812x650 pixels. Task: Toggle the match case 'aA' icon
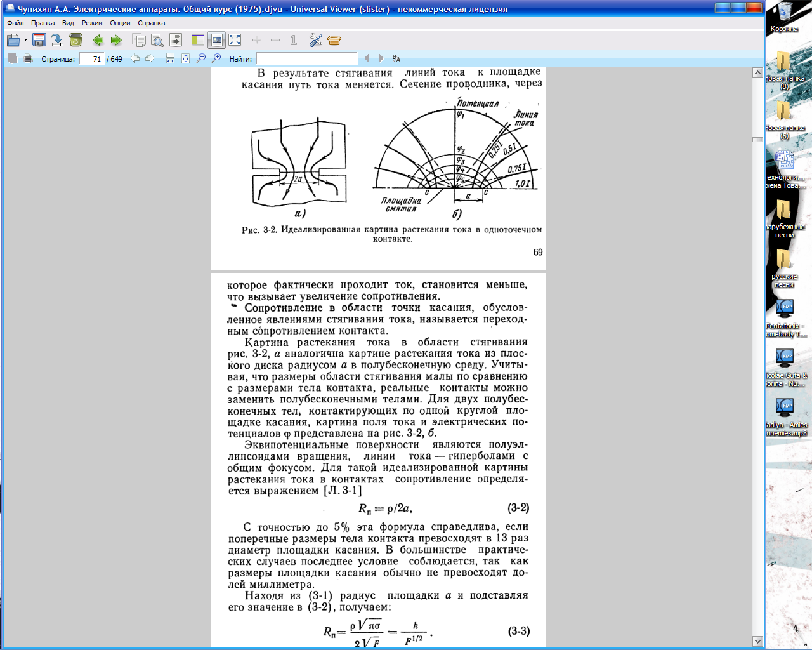coord(396,58)
